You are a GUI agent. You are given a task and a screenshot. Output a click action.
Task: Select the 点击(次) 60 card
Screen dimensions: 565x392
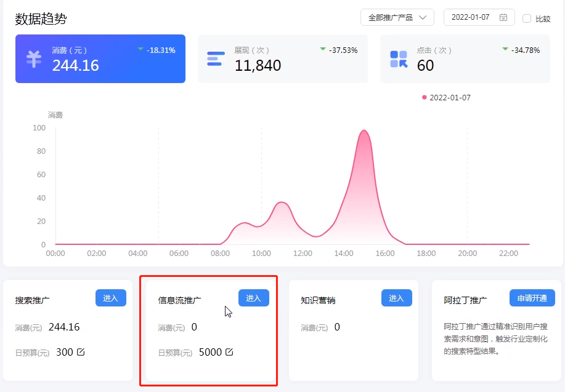[465, 58]
